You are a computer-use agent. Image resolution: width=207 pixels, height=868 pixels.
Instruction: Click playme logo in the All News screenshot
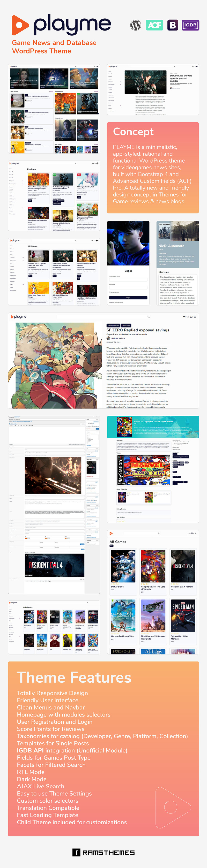coord(15,241)
